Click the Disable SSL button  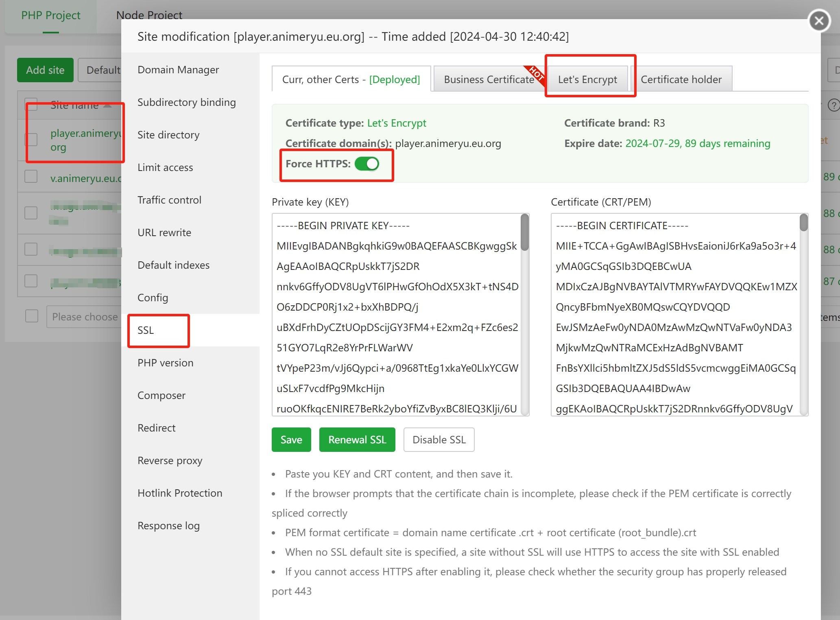(439, 440)
